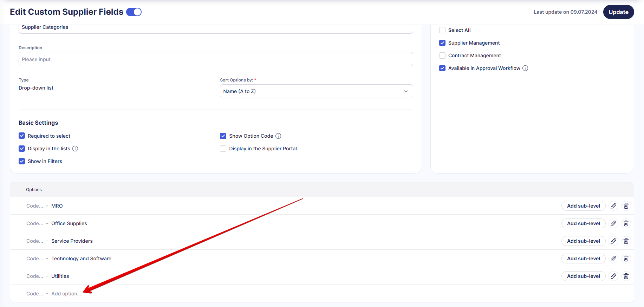Click the Add option input field
Image resolution: width=644 pixels, height=307 pixels.
pos(66,294)
